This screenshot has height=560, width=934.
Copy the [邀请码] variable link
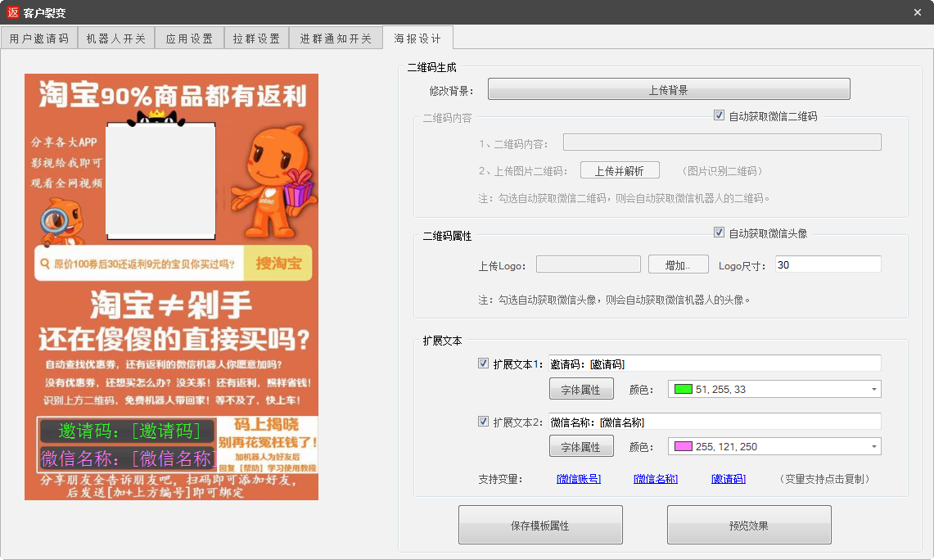point(729,479)
